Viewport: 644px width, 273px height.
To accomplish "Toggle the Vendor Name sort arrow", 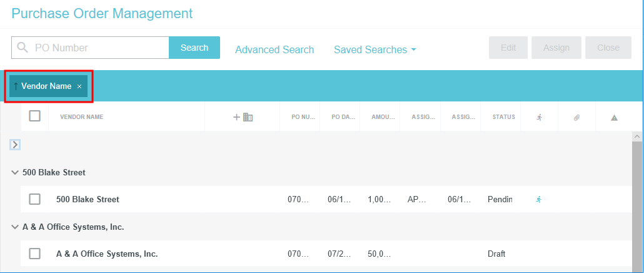I will 16,86.
